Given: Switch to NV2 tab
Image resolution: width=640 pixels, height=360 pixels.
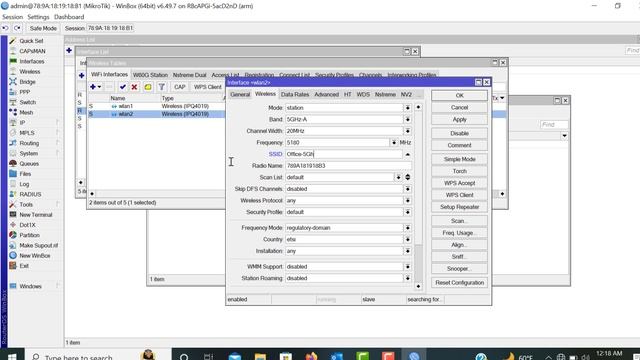Looking at the screenshot, I should point(406,94).
